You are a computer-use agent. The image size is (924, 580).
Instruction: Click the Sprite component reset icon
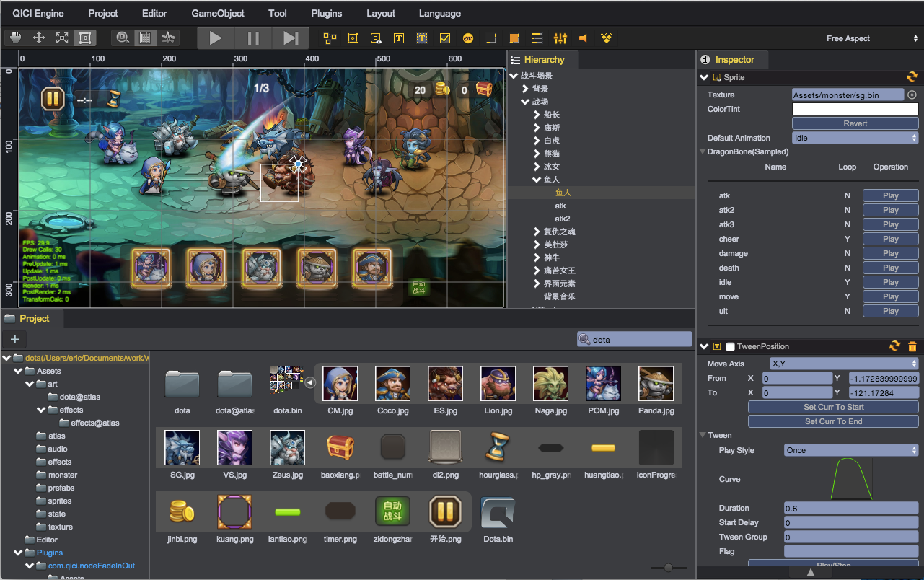[x=912, y=77]
